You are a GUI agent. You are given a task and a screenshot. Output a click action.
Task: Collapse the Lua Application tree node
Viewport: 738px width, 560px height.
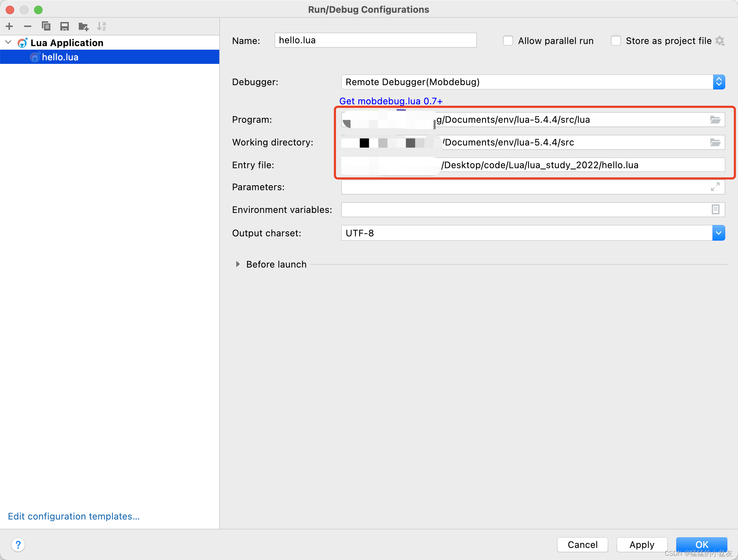coord(9,43)
